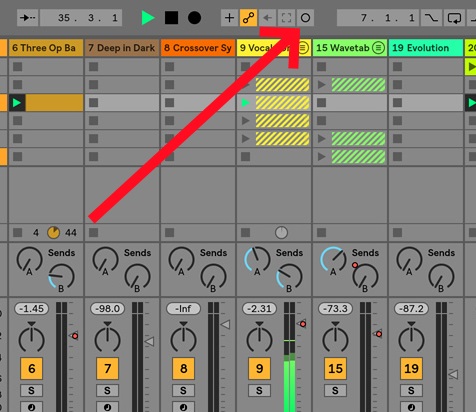Click track status stop button of 19 Evolution
This screenshot has width=476, height=412.
point(397,233)
